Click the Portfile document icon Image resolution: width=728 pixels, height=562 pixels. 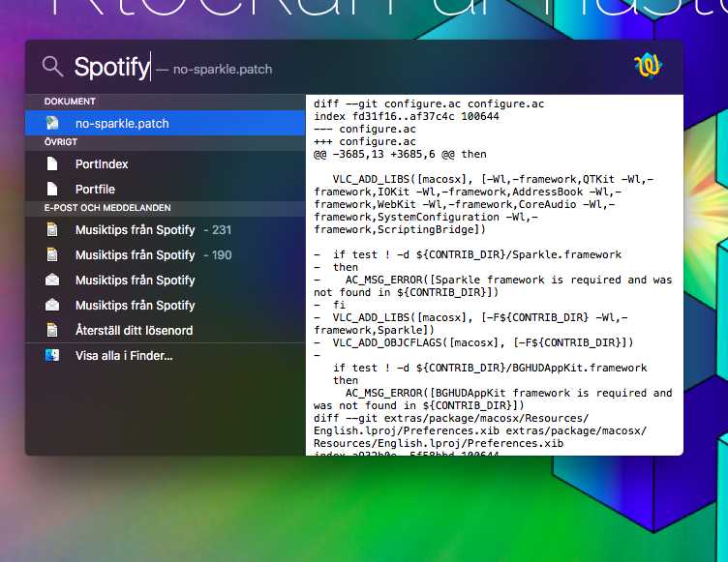[52, 189]
